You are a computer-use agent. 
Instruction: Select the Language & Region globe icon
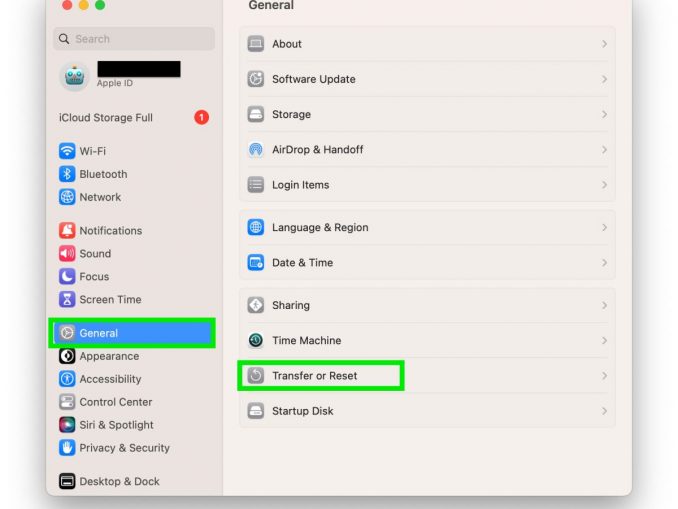[256, 227]
